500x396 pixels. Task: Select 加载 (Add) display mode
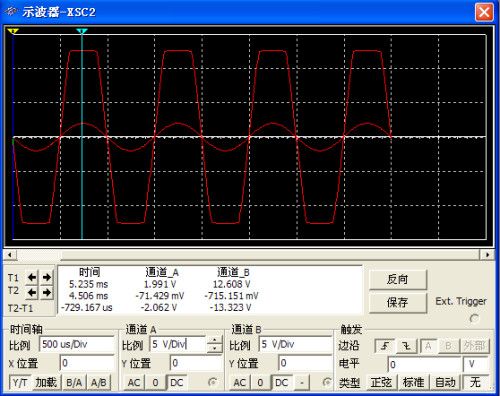[46, 382]
